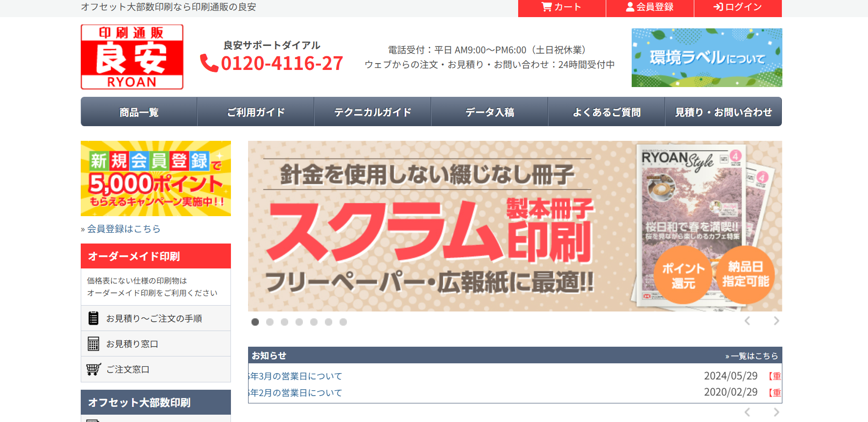Open the カート shopping cart button

click(x=562, y=7)
